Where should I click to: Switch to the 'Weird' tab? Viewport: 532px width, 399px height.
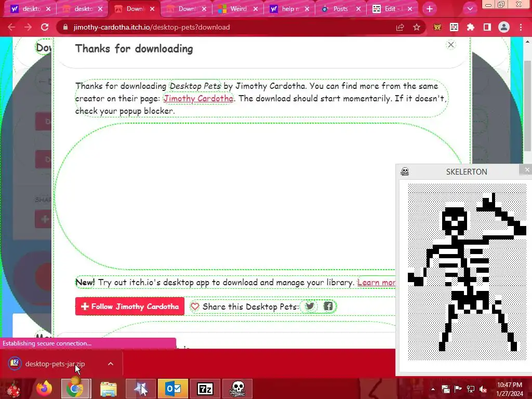coord(238,9)
